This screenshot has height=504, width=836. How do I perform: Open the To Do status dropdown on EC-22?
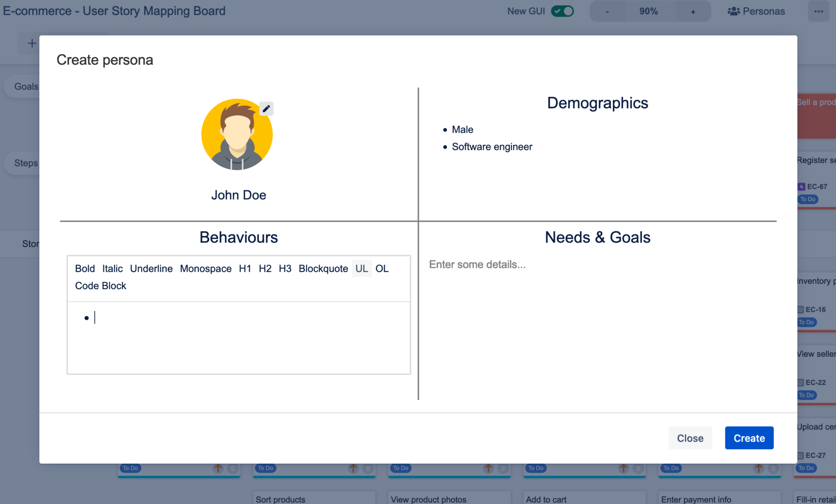[x=806, y=395]
